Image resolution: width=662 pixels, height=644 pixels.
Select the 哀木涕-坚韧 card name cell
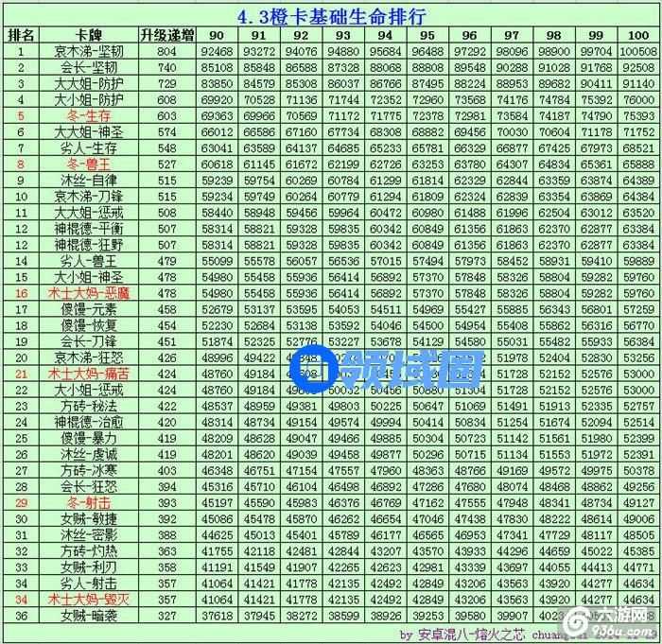pos(88,50)
